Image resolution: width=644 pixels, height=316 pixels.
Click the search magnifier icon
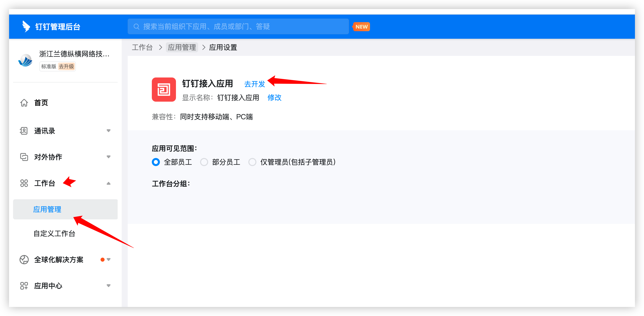click(136, 26)
